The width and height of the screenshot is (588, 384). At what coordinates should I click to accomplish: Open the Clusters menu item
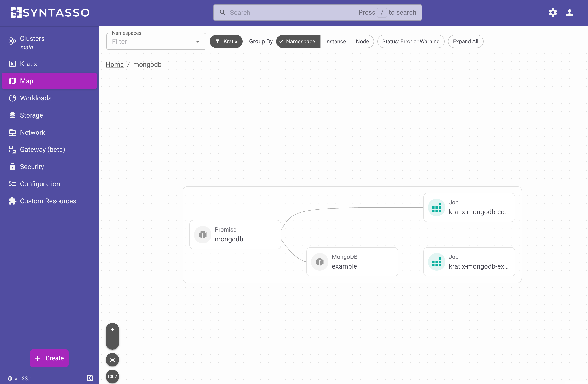point(49,42)
